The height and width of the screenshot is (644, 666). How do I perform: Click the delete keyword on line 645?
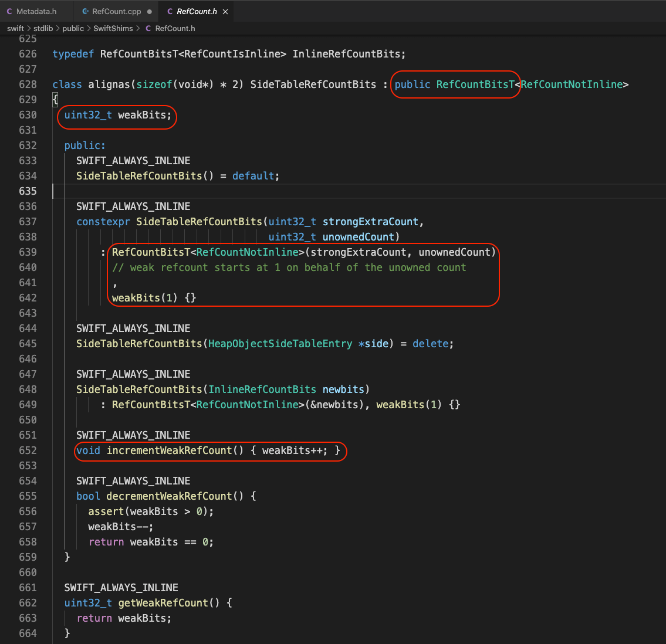tap(430, 344)
